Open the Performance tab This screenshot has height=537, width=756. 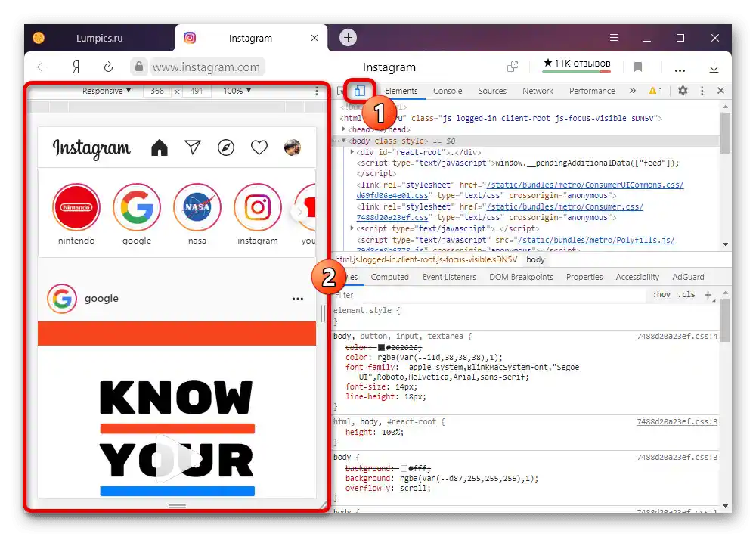[x=592, y=91]
